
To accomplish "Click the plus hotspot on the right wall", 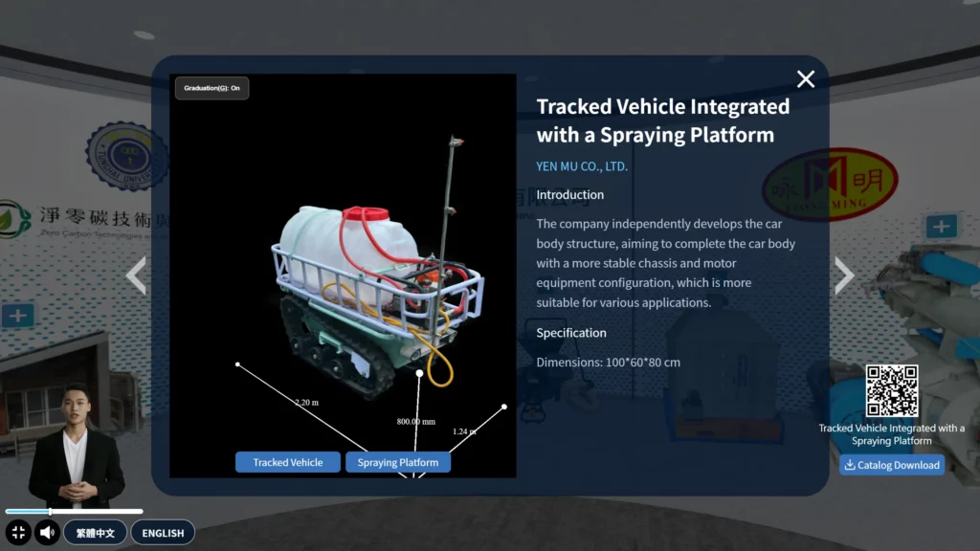I will 941,227.
